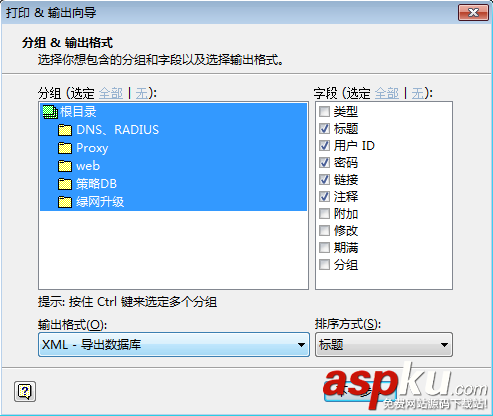Open the 排序方式 dropdown showing 标题

click(384, 345)
